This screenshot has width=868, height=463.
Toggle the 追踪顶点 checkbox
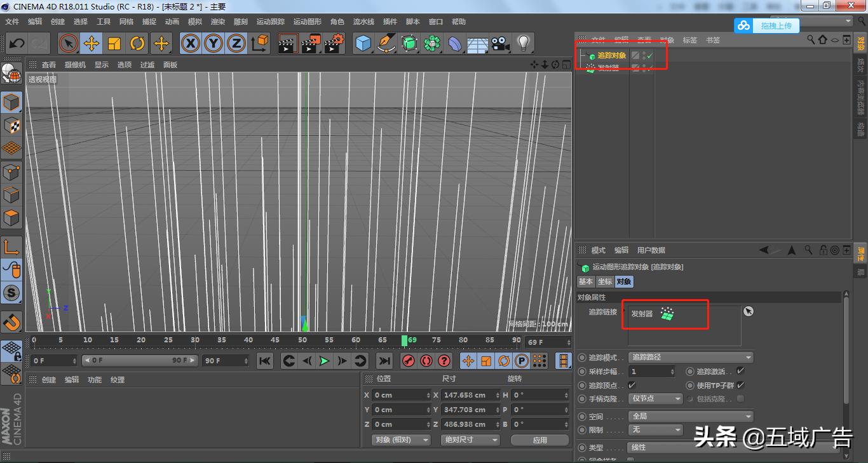pos(632,385)
